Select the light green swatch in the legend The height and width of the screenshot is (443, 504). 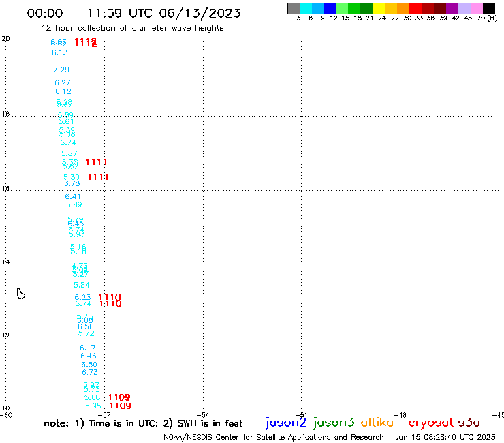point(342,8)
